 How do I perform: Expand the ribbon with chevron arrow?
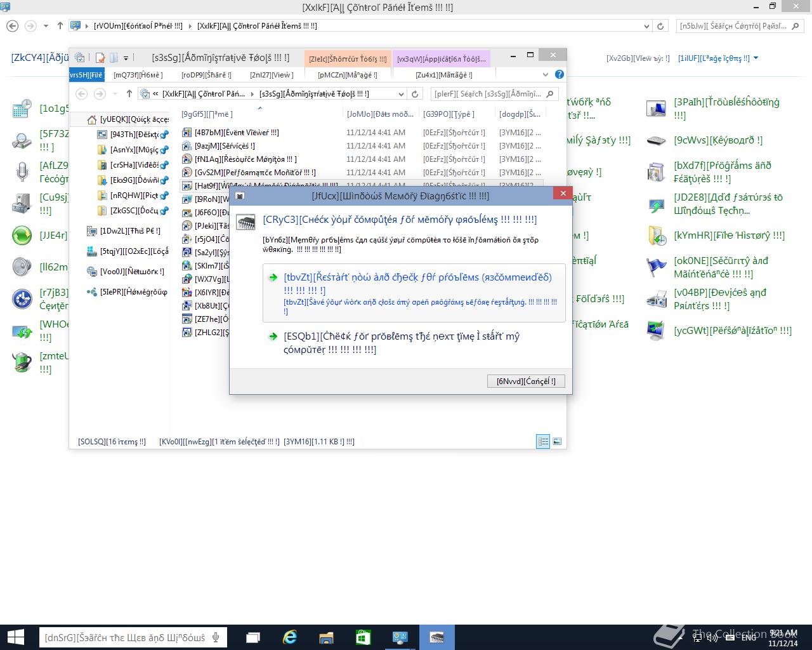(x=545, y=75)
